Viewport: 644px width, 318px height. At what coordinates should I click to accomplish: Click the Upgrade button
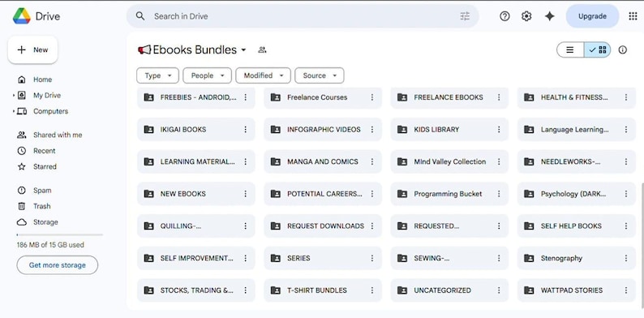(592, 16)
